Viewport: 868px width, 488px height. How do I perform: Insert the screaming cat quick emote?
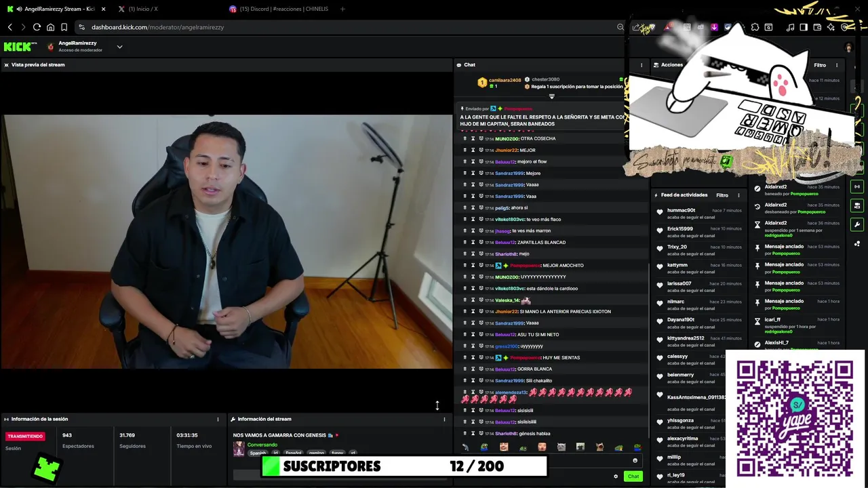coord(599,447)
